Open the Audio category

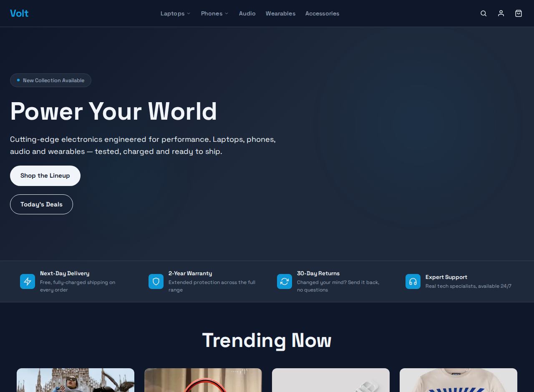pos(247,13)
